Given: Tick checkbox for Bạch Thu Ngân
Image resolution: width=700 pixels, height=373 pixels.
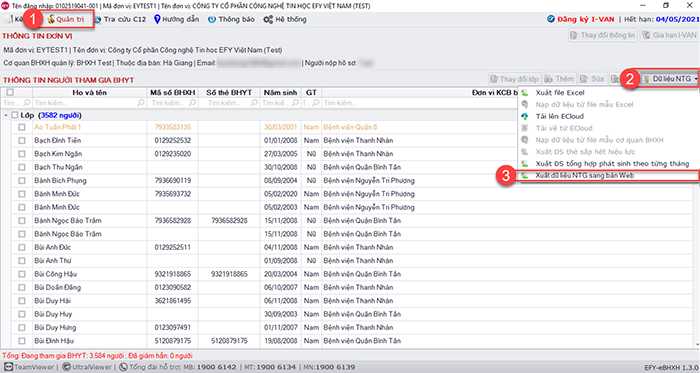Looking at the screenshot, I should click(22, 167).
